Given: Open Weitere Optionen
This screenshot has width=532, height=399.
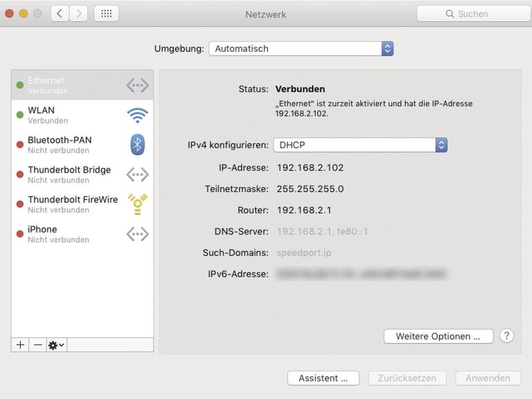Looking at the screenshot, I should (438, 336).
